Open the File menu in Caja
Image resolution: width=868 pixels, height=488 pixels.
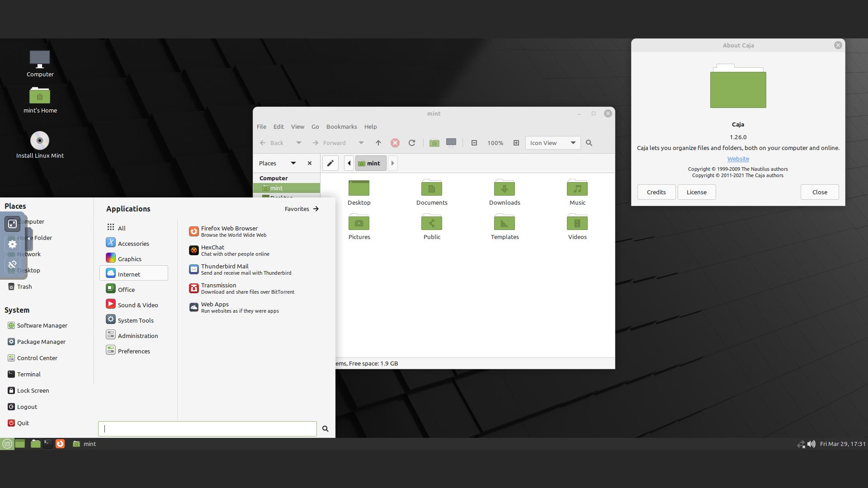261,127
